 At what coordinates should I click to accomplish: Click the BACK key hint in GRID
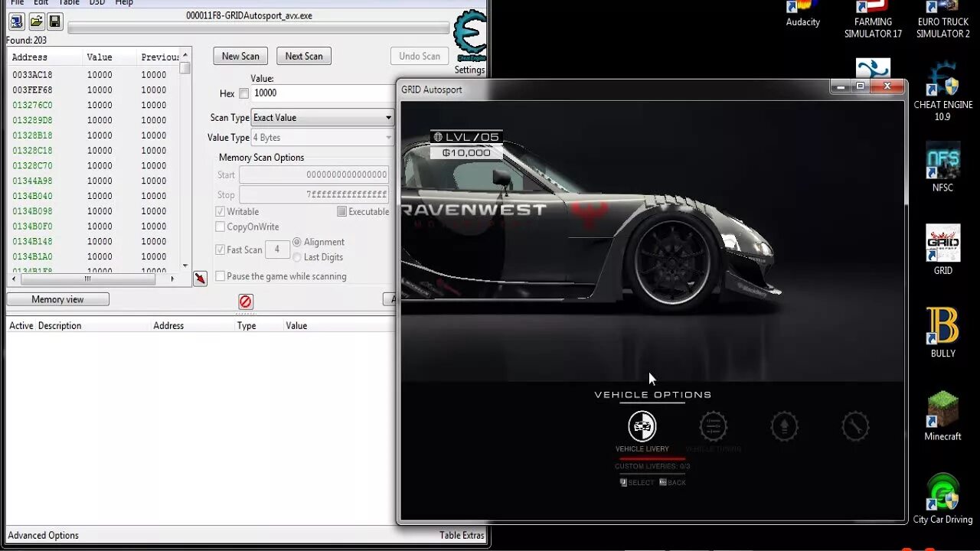pos(672,483)
